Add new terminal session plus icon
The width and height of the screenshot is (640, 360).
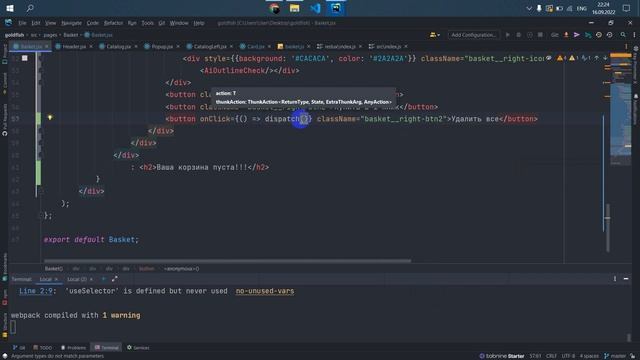103,279
